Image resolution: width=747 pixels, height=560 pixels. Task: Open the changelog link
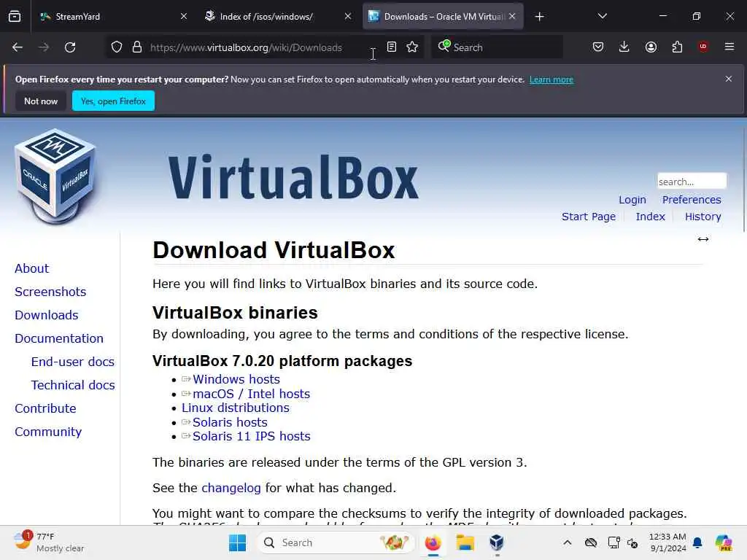pos(231,488)
